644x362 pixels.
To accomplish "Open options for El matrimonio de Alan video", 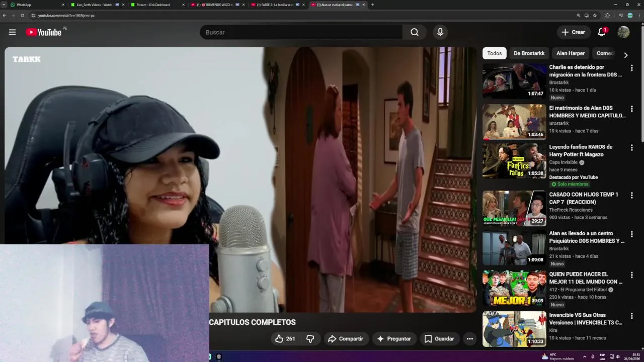I will [x=631, y=109].
